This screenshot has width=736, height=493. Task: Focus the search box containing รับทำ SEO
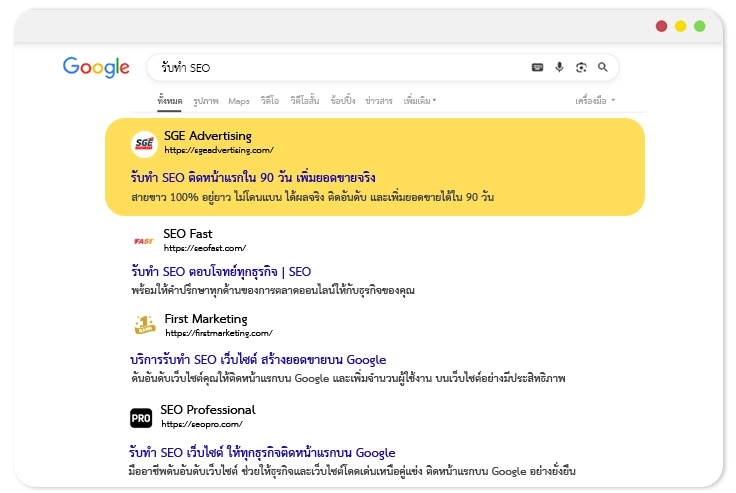[383, 68]
